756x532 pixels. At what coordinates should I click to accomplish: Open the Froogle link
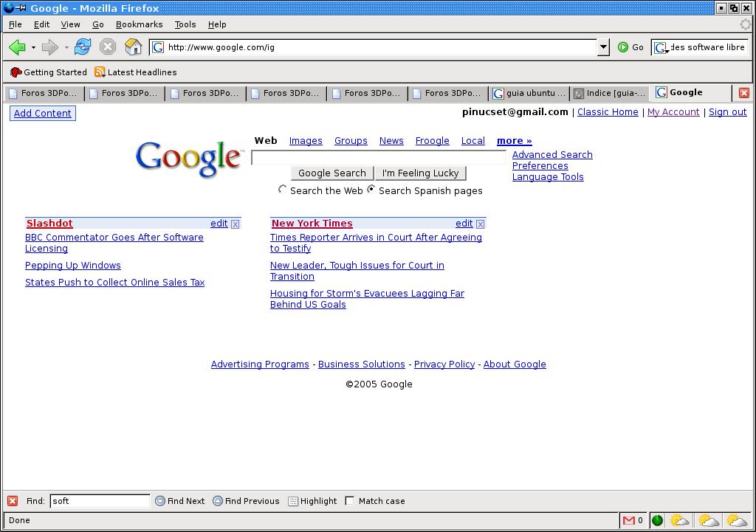click(433, 141)
